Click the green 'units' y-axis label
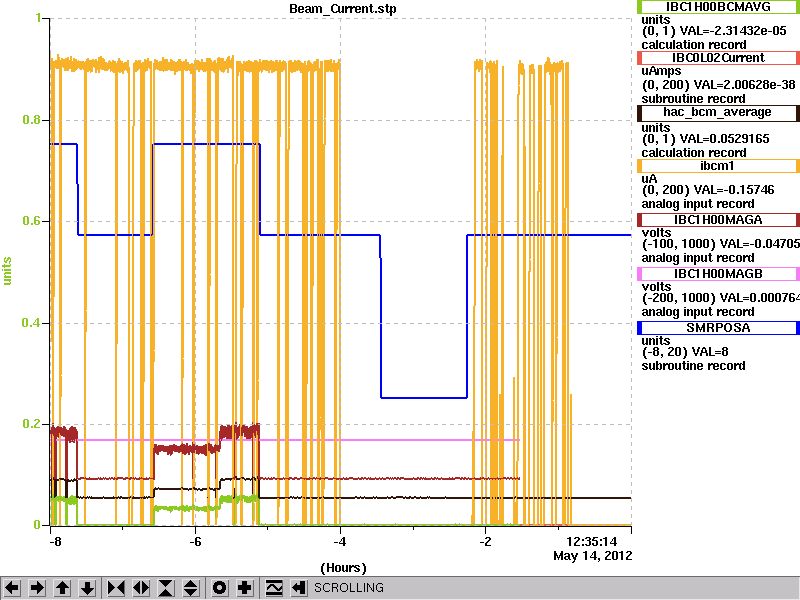Image resolution: width=800 pixels, height=600 pixels. (x=7, y=271)
